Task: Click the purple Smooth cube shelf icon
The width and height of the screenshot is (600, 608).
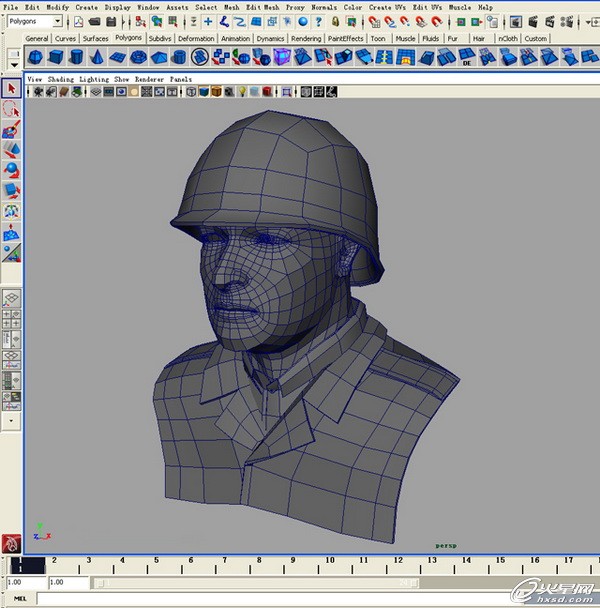Action: point(282,57)
